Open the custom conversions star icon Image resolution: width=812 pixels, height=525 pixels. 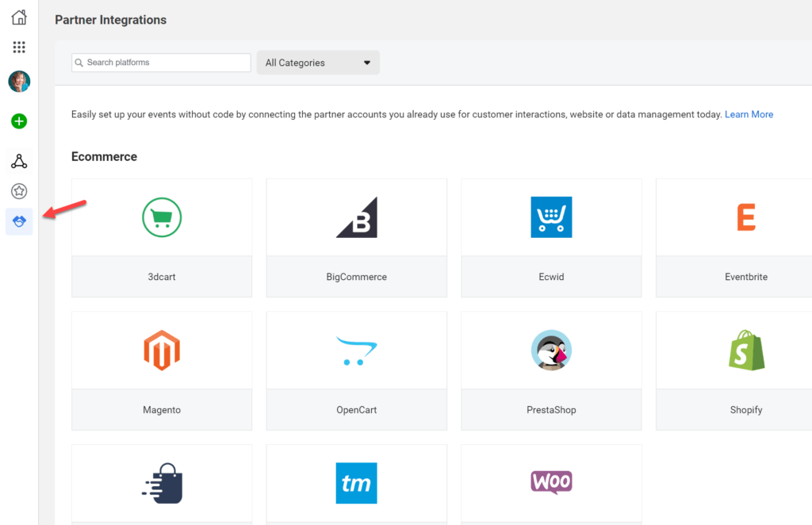[19, 191]
